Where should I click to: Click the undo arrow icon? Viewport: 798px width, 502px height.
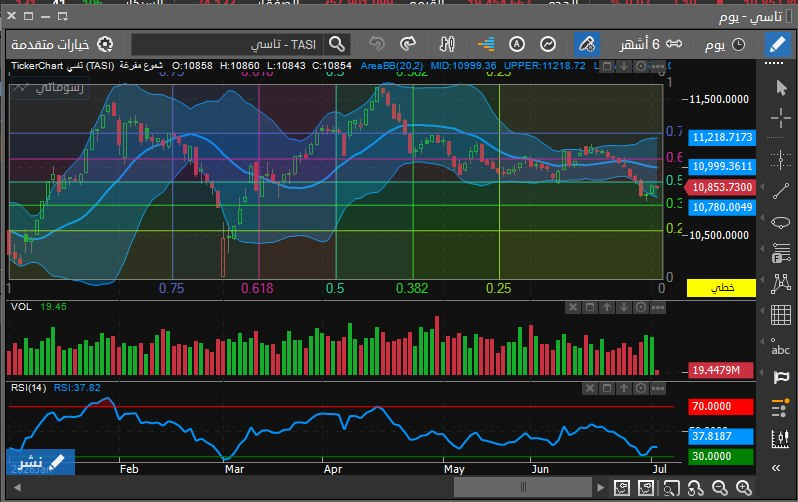377,45
